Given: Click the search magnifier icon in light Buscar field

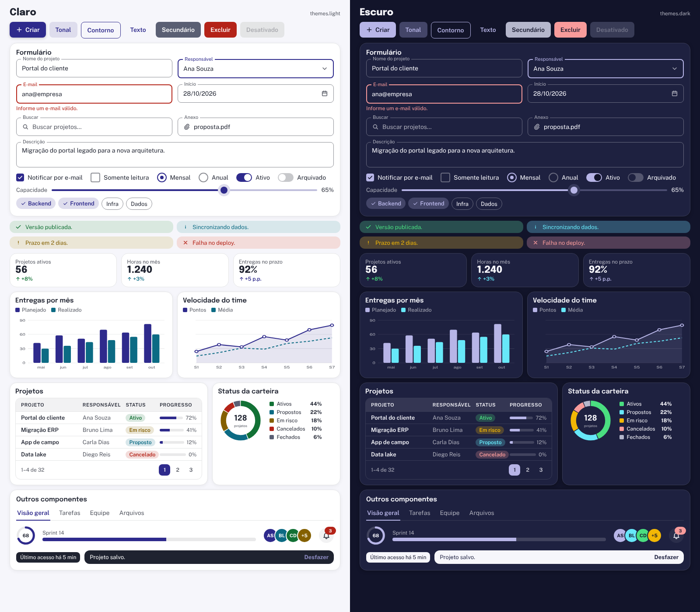Looking at the screenshot, I should coord(25,127).
